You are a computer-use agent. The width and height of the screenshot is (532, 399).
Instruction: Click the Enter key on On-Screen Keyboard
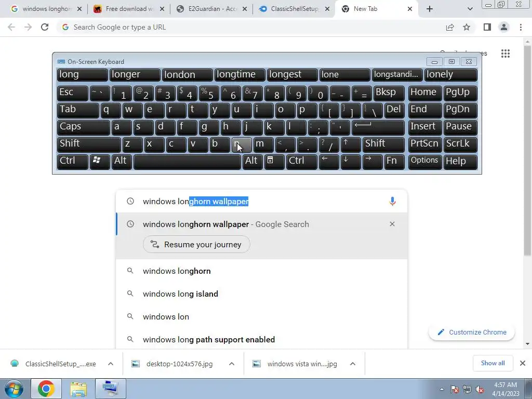pyautogui.click(x=378, y=128)
